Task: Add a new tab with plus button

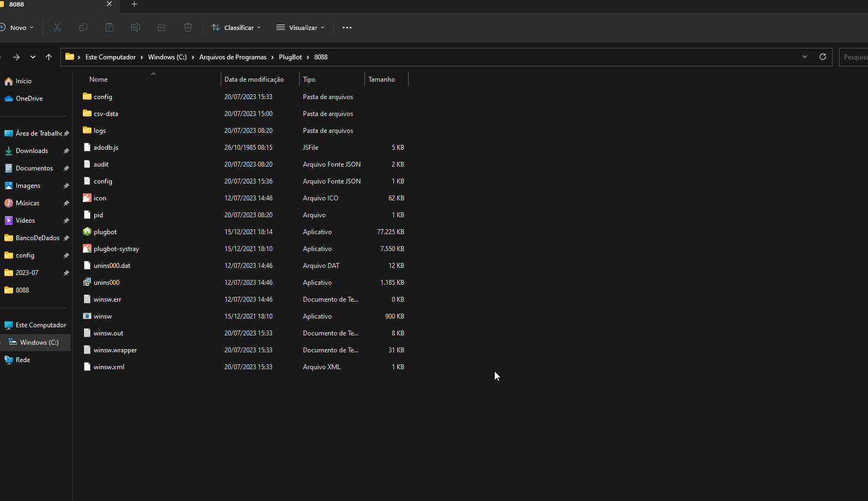Action: 134,4
